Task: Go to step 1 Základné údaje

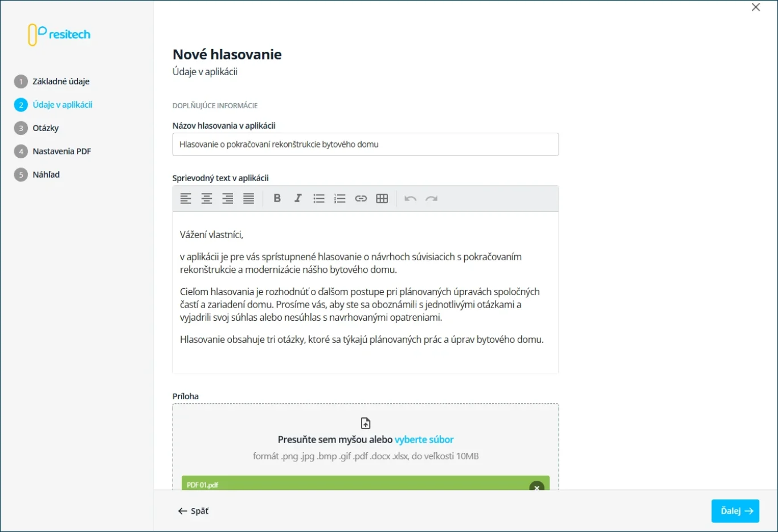Action: pyautogui.click(x=52, y=81)
